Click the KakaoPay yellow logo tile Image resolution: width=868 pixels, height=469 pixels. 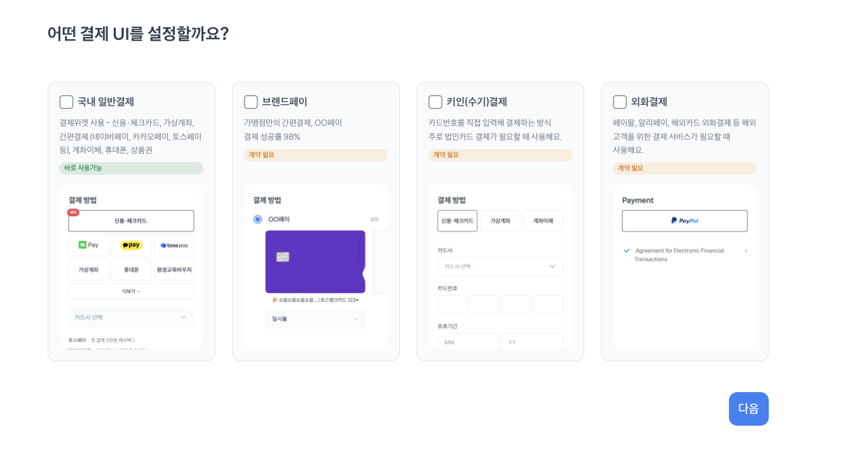click(x=131, y=245)
